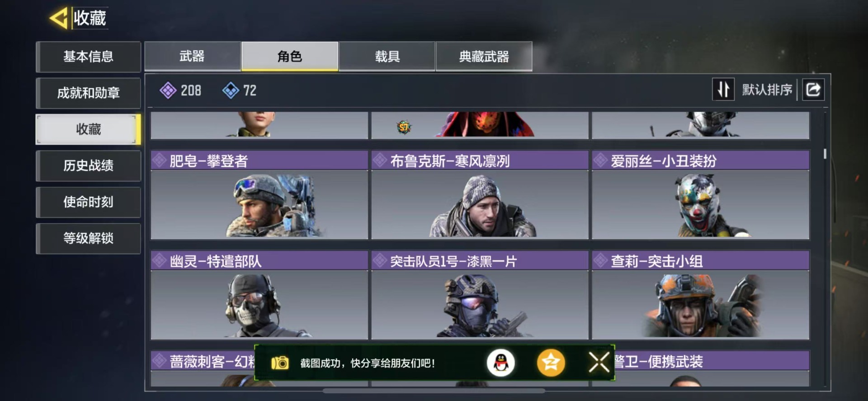
Task: Click the camera icon in screenshot banner
Action: tap(280, 363)
